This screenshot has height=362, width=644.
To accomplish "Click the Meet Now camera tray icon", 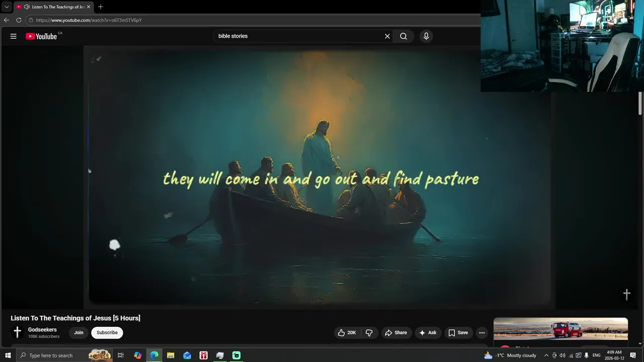I will pyautogui.click(x=554, y=355).
